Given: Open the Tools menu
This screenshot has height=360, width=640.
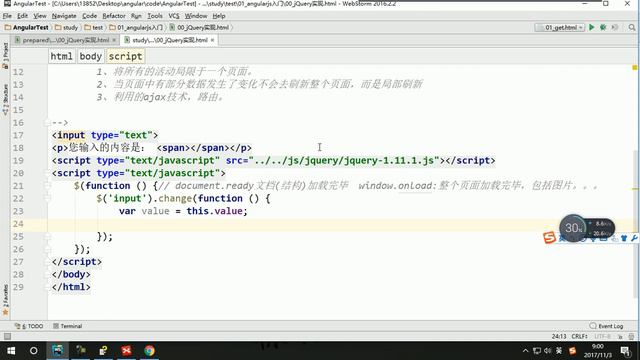Looking at the screenshot, I should 155,16.
